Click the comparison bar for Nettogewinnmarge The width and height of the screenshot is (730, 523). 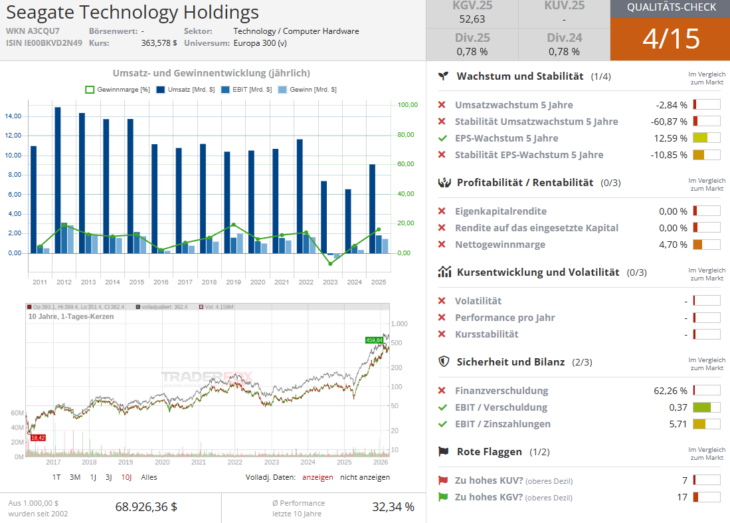pos(706,244)
